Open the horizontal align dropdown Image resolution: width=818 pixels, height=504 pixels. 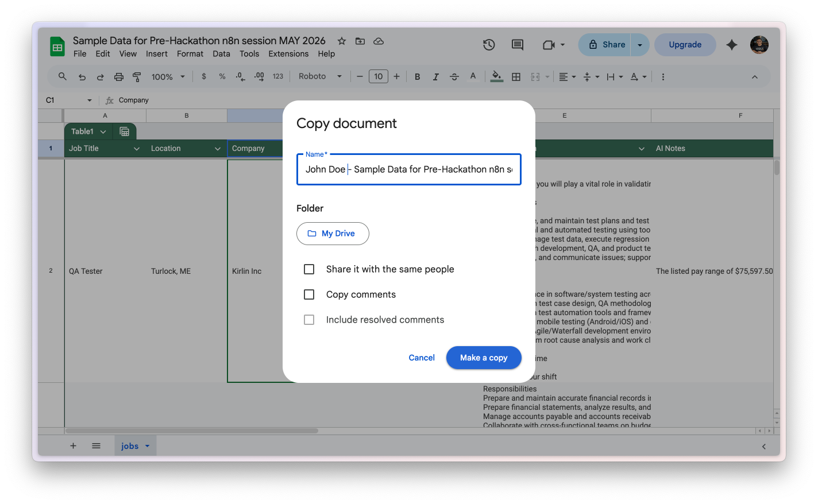pyautogui.click(x=568, y=77)
